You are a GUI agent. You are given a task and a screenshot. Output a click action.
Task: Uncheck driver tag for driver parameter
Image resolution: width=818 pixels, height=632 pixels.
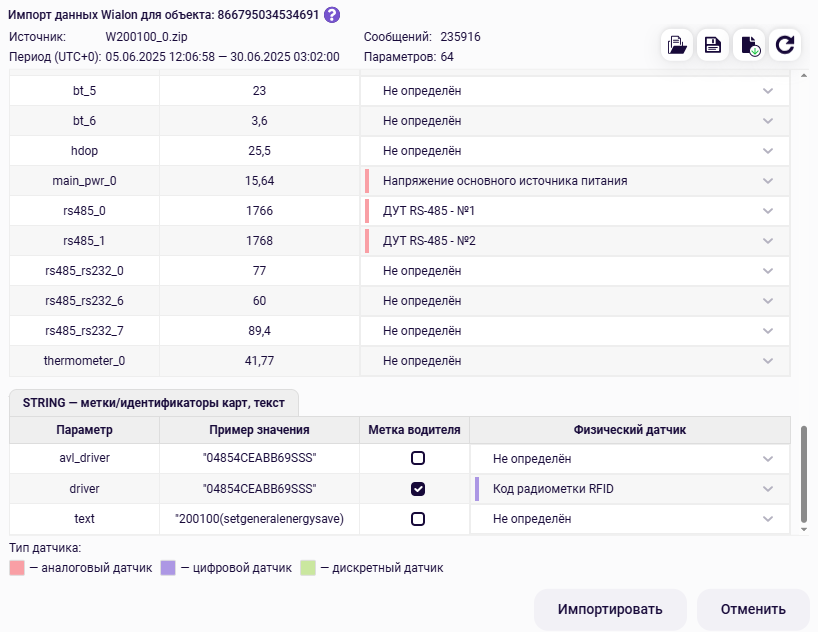[418, 489]
